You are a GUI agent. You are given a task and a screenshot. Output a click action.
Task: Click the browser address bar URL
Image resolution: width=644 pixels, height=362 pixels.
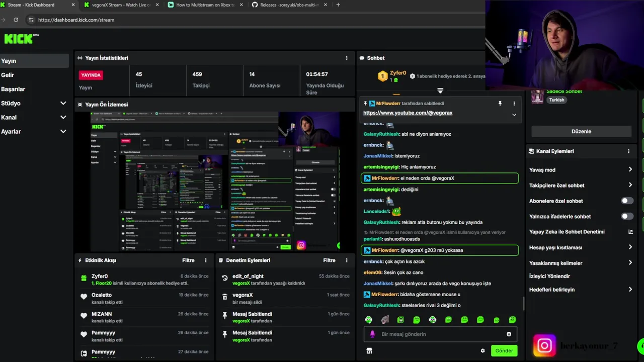tap(76, 20)
